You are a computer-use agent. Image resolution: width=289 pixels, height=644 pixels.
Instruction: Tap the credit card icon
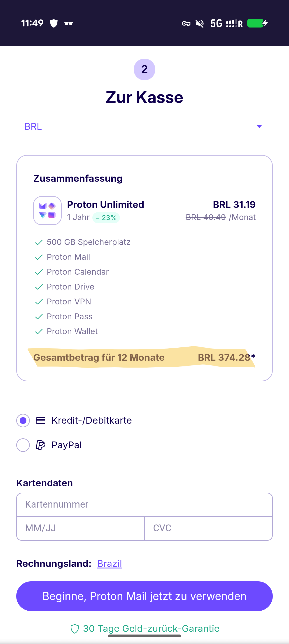(41, 421)
